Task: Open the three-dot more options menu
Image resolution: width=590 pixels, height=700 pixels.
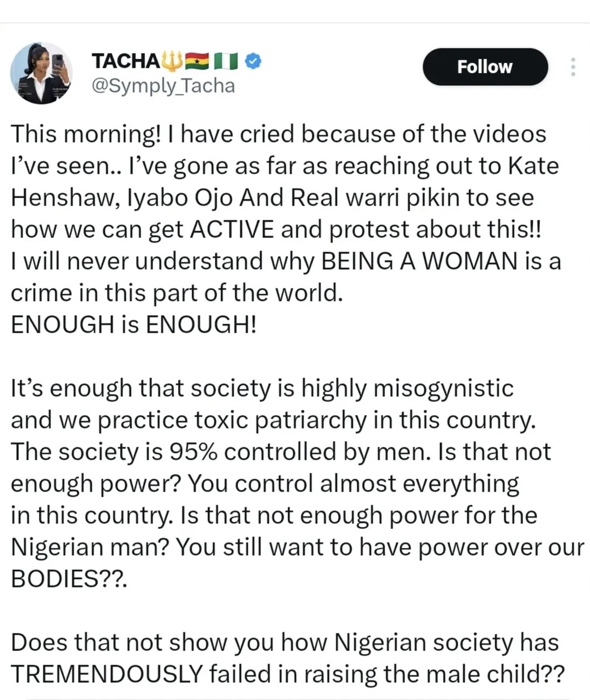Action: pos(573,67)
